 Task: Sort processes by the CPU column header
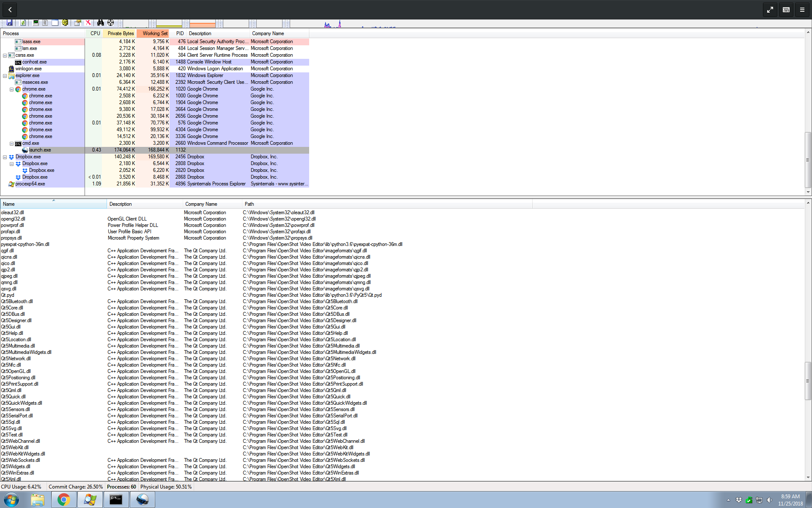(95, 33)
